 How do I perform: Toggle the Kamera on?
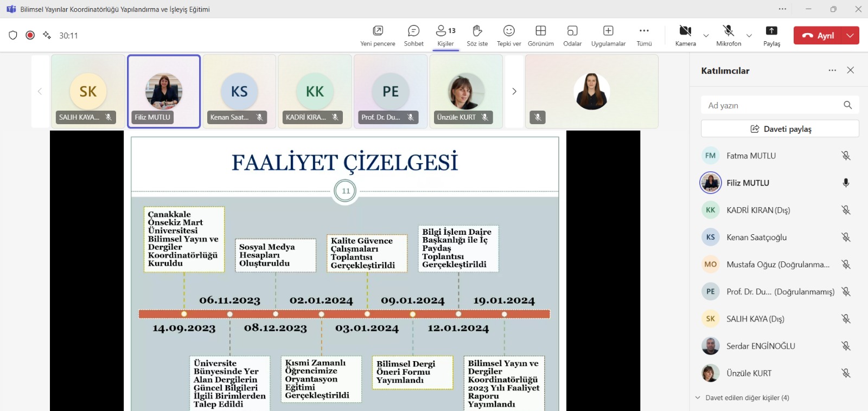click(x=685, y=35)
